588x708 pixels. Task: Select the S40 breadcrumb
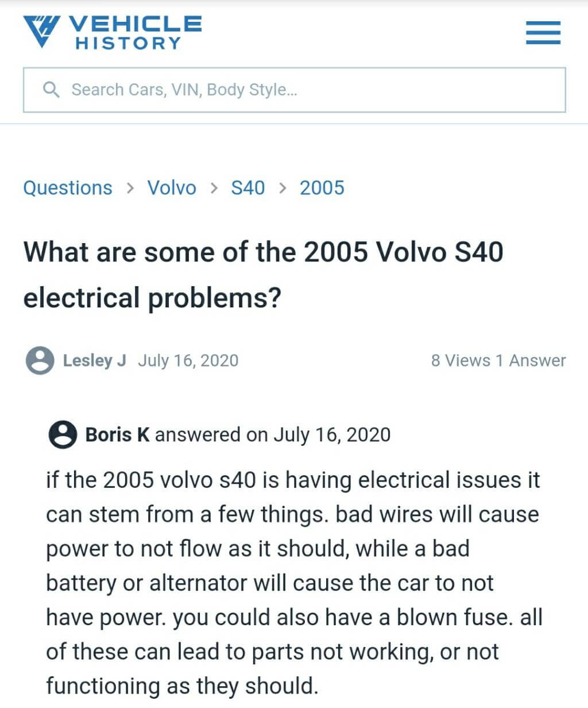(248, 188)
